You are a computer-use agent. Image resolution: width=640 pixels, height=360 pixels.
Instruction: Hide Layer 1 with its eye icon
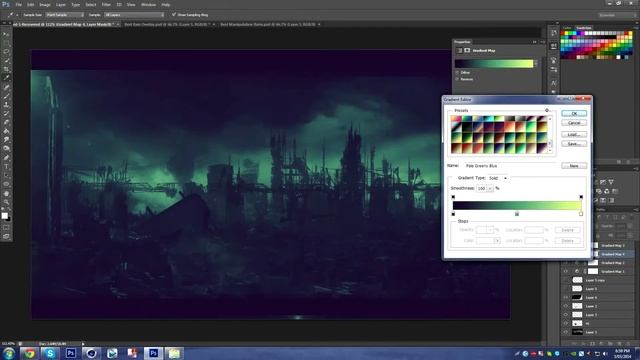566,332
